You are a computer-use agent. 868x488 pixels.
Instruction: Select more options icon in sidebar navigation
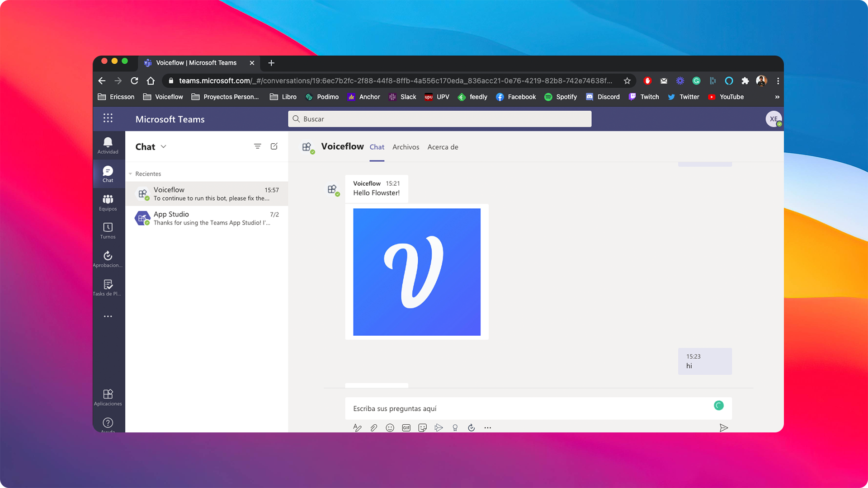[108, 316]
